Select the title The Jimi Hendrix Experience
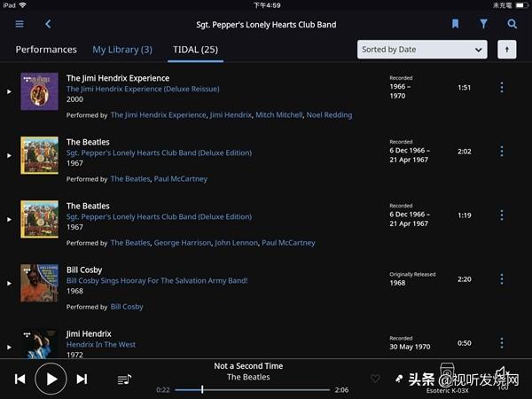This screenshot has width=532, height=399. 118,78
